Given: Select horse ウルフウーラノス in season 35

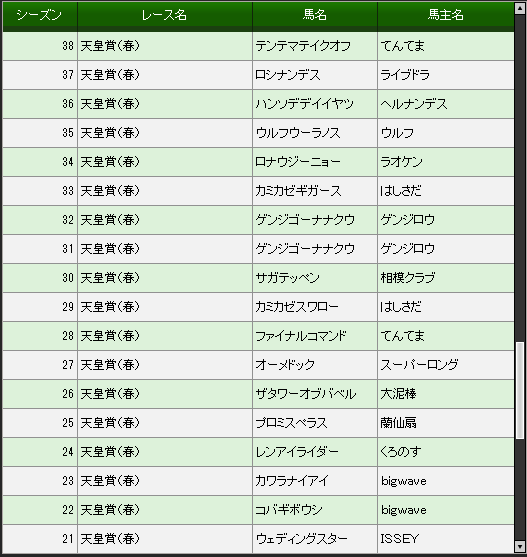Looking at the screenshot, I should tap(298, 133).
